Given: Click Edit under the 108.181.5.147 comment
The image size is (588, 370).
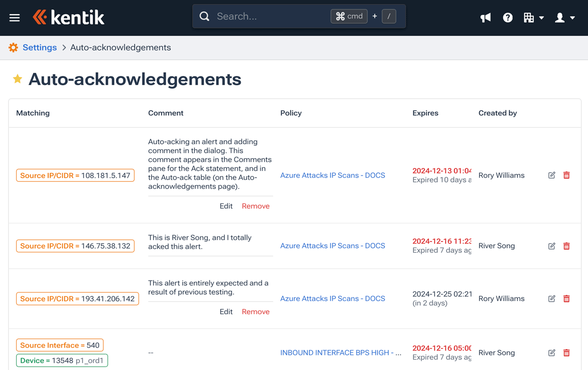Looking at the screenshot, I should click(226, 206).
